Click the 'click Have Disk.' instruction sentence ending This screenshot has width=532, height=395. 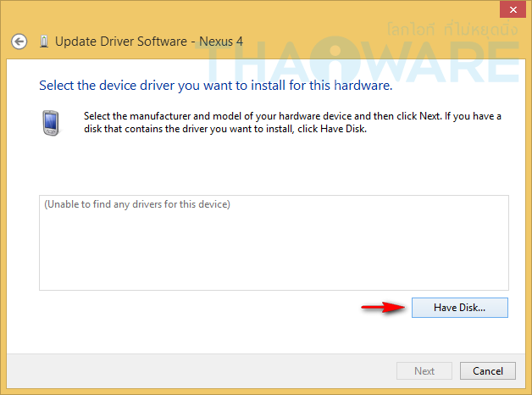click(338, 129)
